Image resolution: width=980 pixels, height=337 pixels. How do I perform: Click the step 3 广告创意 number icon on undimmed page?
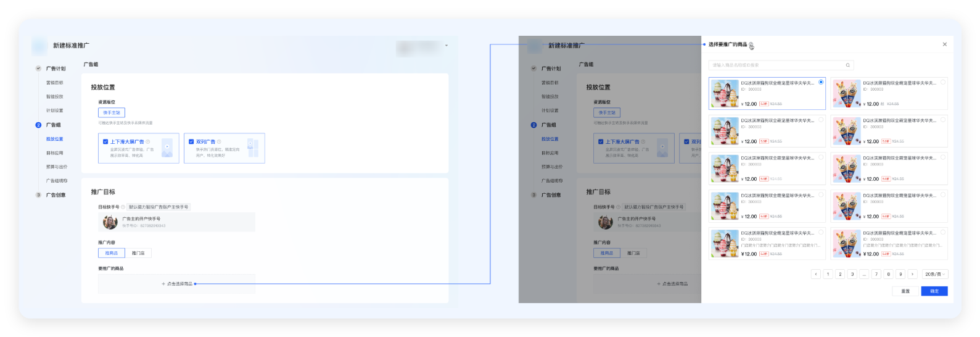click(x=38, y=195)
